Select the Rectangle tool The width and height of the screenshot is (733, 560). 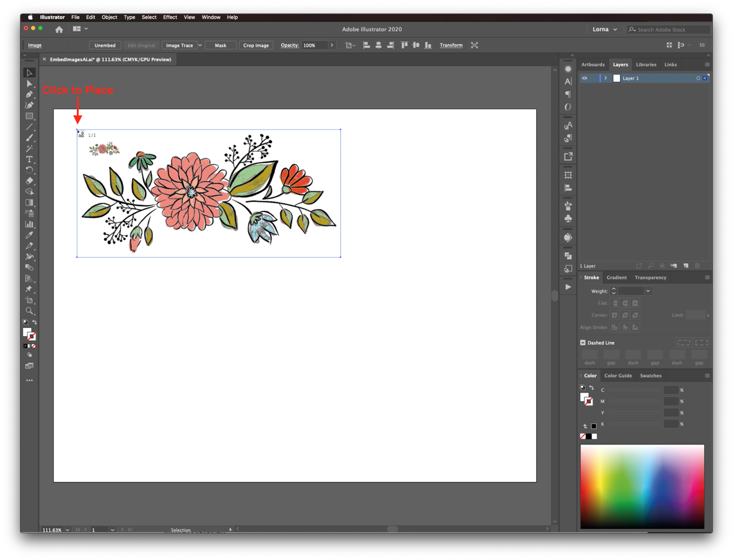[x=29, y=116]
